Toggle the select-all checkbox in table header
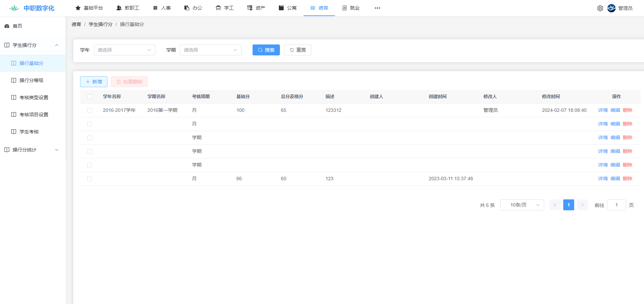 [x=90, y=97]
